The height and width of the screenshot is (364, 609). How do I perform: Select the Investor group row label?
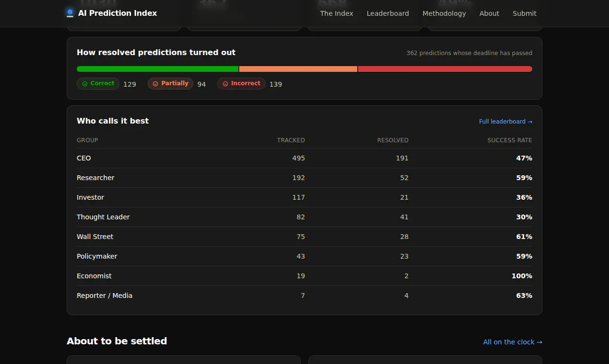tap(90, 197)
